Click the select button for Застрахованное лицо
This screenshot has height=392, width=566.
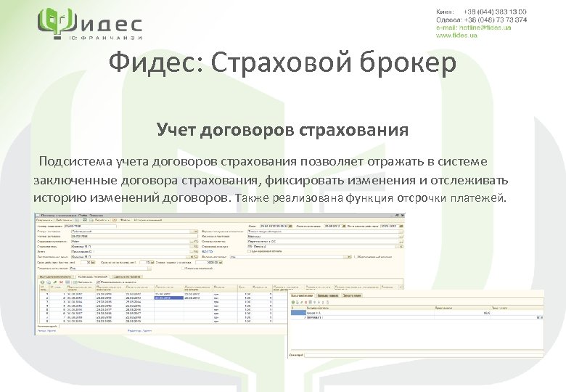coord(187,257)
